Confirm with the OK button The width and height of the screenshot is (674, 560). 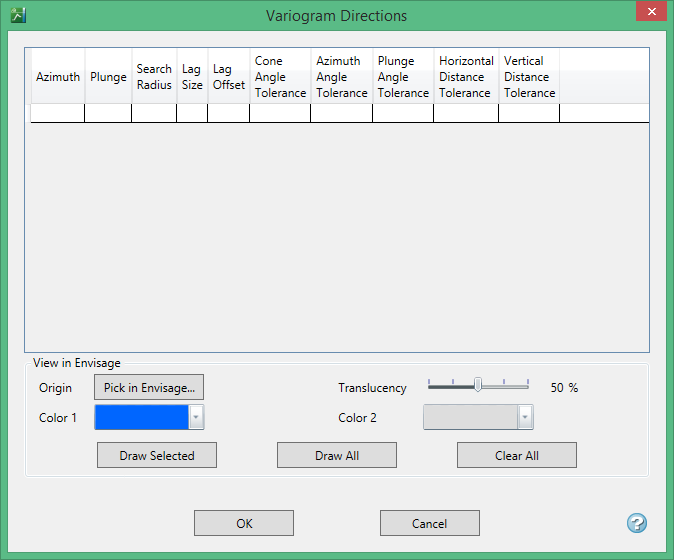[x=244, y=523]
